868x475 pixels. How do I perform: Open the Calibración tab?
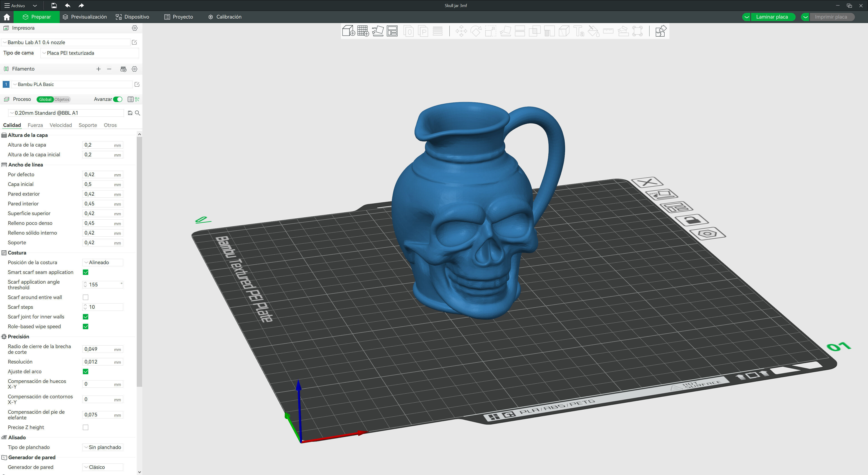tap(225, 17)
